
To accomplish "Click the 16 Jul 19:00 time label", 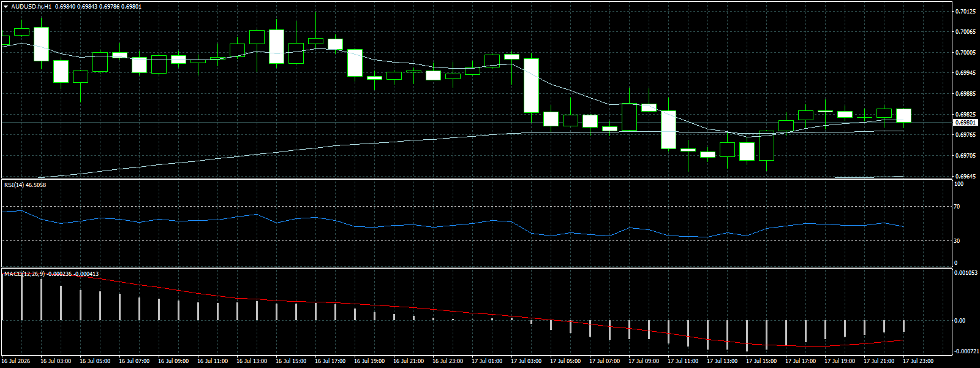I will [x=369, y=361].
